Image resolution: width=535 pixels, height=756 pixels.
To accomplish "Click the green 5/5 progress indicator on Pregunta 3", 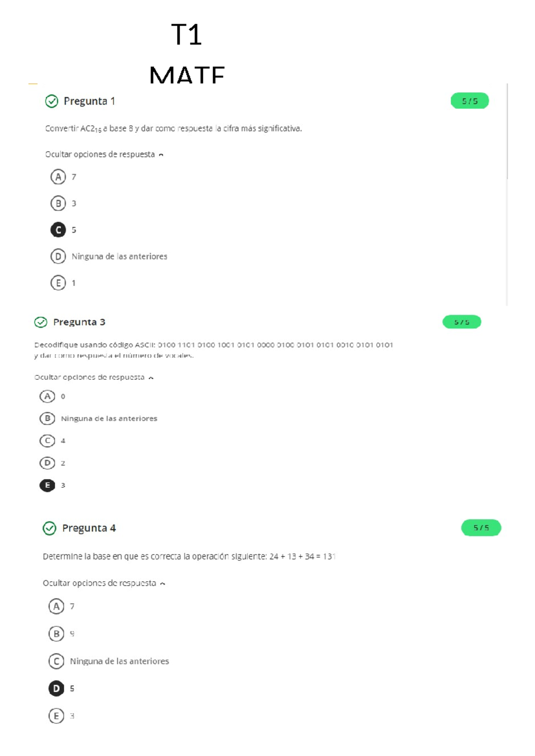I will click(462, 321).
